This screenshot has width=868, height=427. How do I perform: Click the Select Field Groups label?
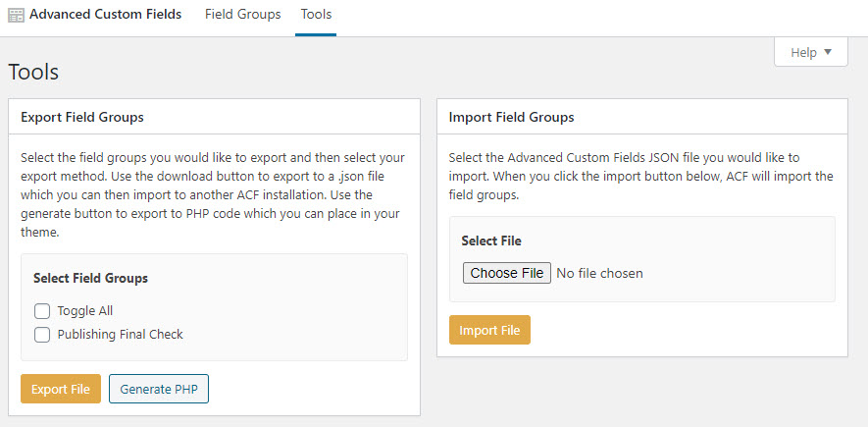(90, 279)
